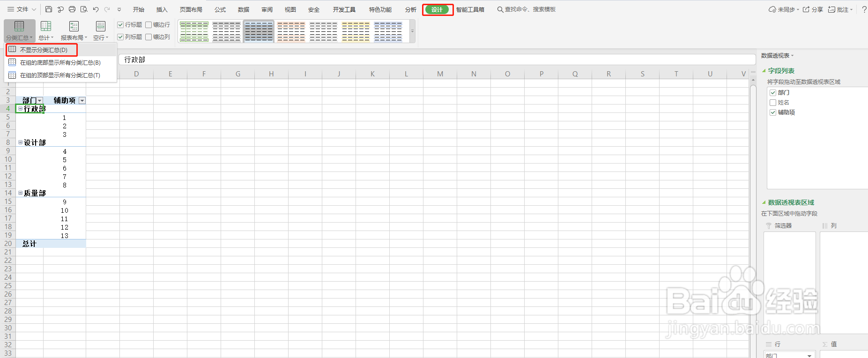This screenshot has width=868, height=358.
Task: Open the 文件 hamburger menu
Action: [x=22, y=9]
